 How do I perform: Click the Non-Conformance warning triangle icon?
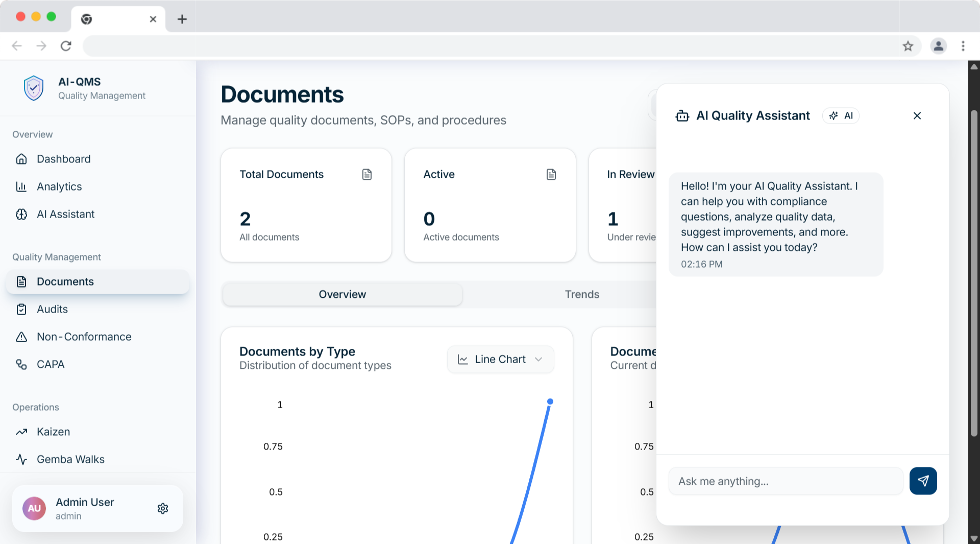tap(21, 337)
